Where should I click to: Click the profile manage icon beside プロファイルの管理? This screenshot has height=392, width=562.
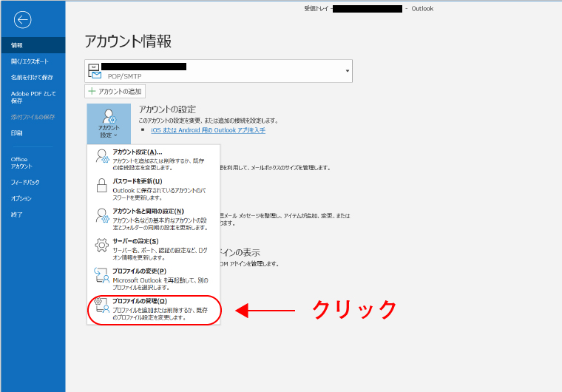pos(101,305)
